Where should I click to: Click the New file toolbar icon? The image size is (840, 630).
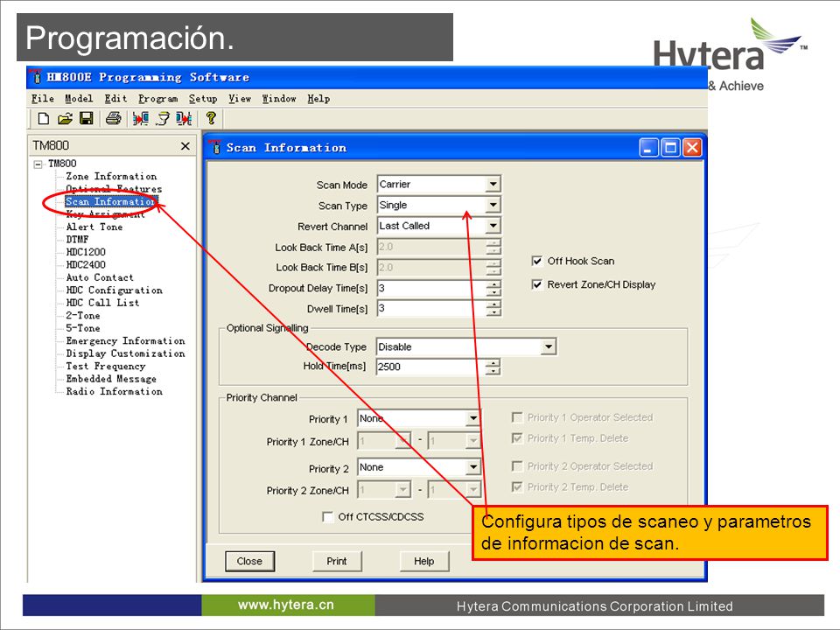[x=44, y=118]
